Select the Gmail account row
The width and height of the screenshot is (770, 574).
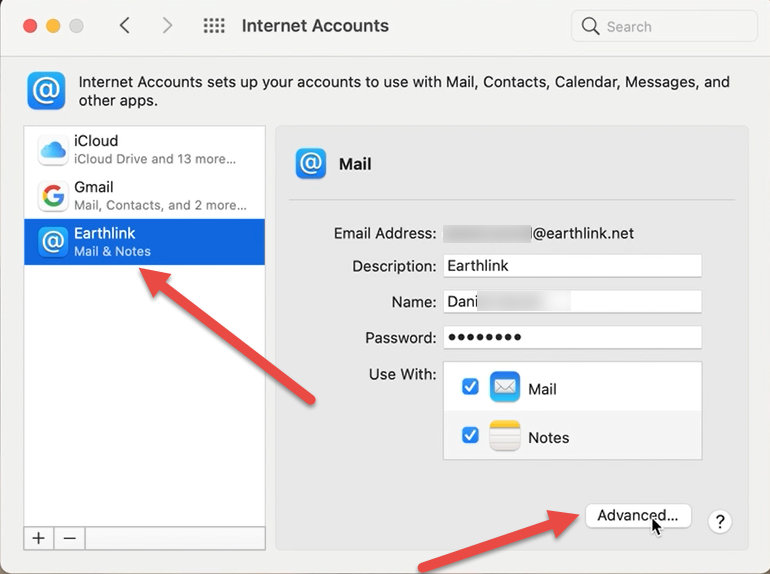point(144,195)
